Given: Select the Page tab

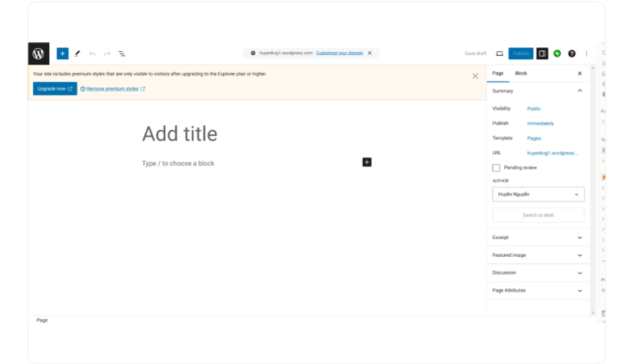Looking at the screenshot, I should [498, 73].
